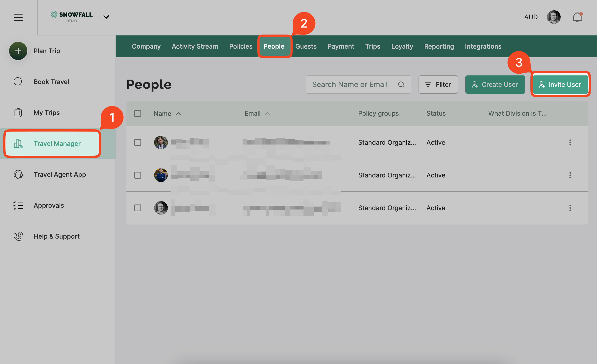Click the Policy groups column header
597x364 pixels.
tap(378, 113)
